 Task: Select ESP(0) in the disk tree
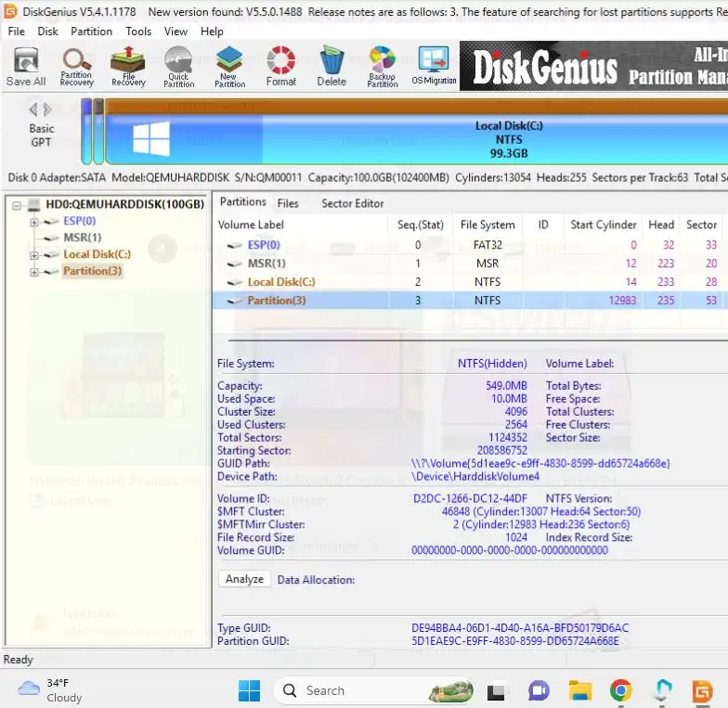[80, 221]
